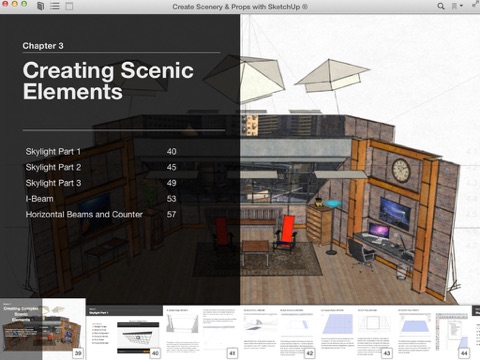Select page 44 thumbnail
Viewport: 480px width, 360px height.
(433, 333)
